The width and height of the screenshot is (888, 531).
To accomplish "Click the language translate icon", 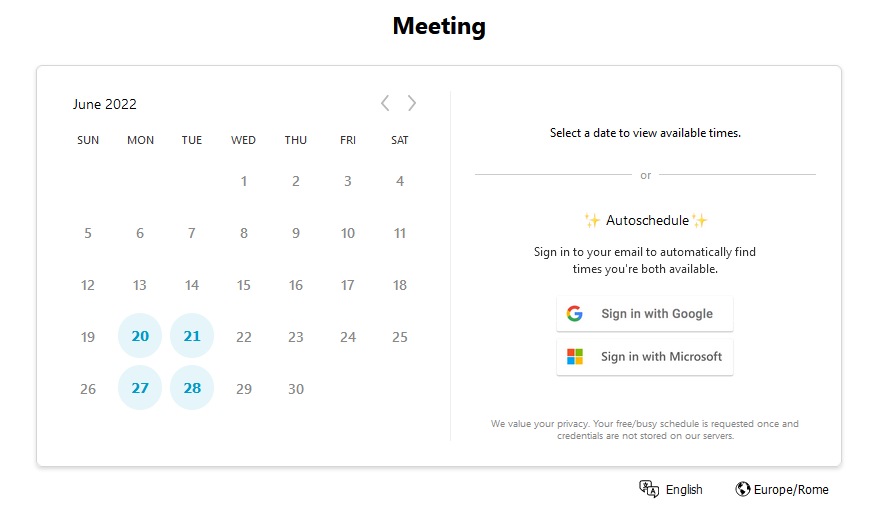I will click(x=649, y=489).
